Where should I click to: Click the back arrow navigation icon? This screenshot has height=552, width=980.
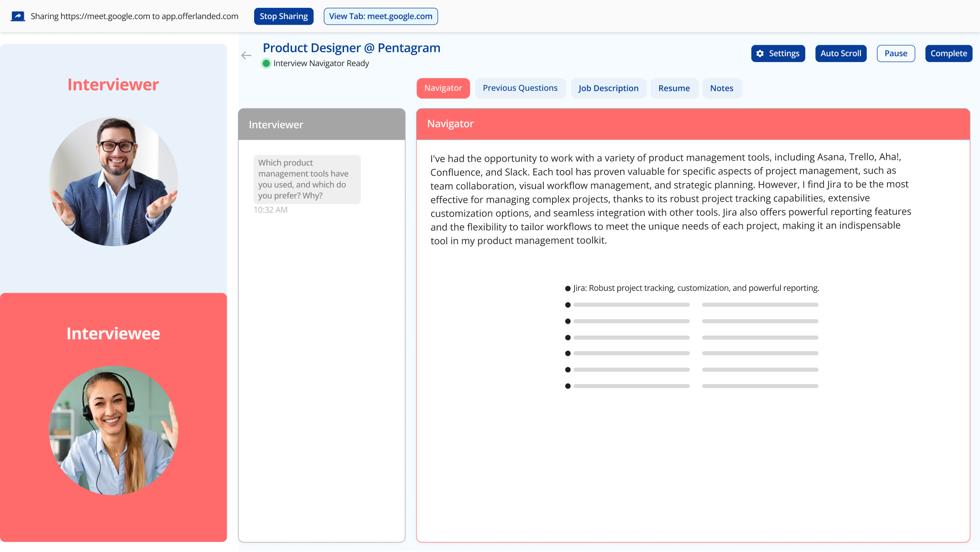[246, 55]
